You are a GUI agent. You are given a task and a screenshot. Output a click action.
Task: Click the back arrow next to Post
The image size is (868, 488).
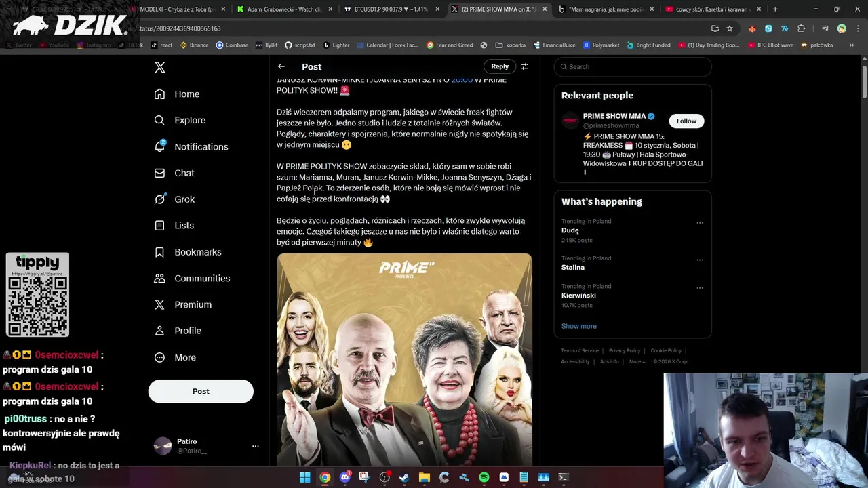(x=281, y=66)
